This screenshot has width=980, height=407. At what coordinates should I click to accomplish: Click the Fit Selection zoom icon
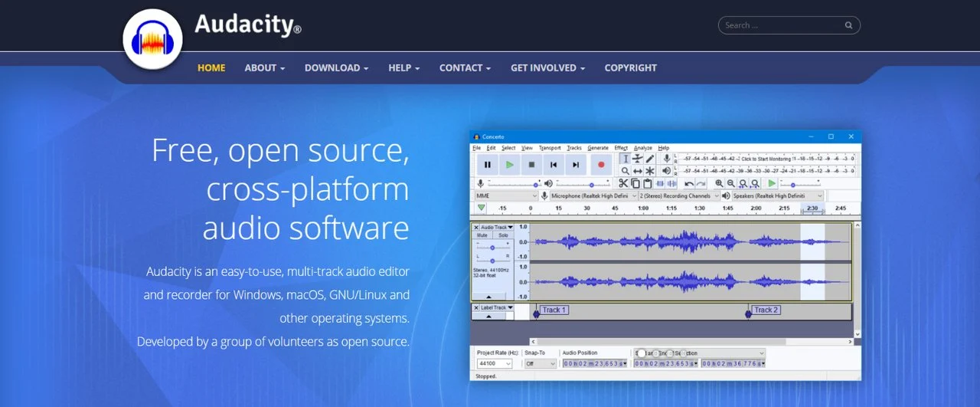point(743,184)
